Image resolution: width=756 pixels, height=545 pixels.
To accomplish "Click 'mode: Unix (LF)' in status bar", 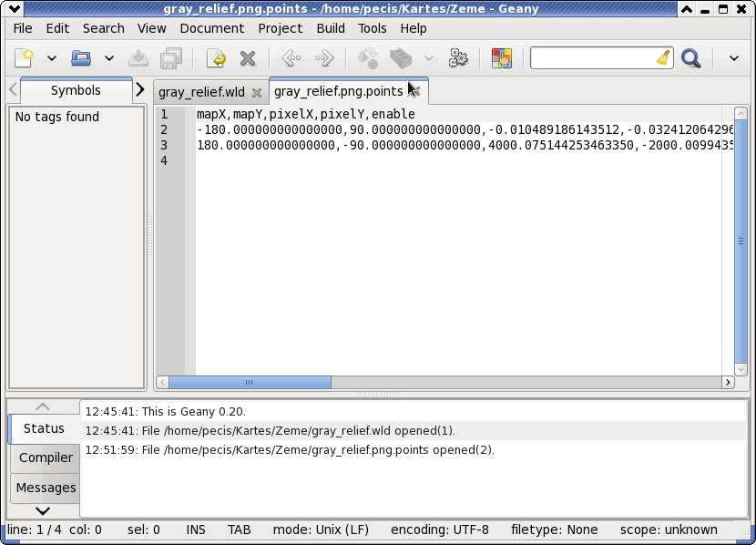I will (321, 530).
